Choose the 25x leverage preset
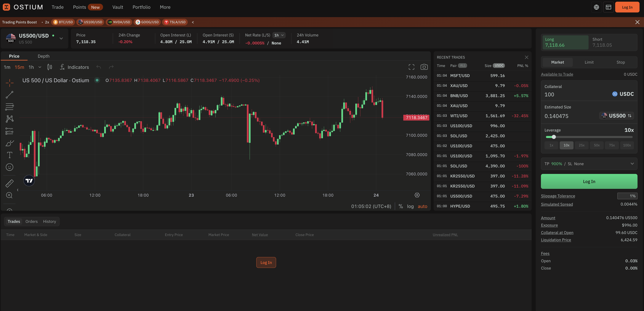 coord(581,145)
